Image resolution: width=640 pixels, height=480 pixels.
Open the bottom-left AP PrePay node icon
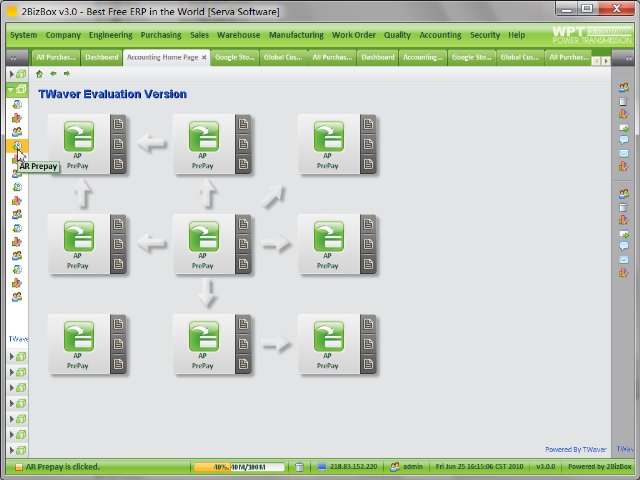78,336
